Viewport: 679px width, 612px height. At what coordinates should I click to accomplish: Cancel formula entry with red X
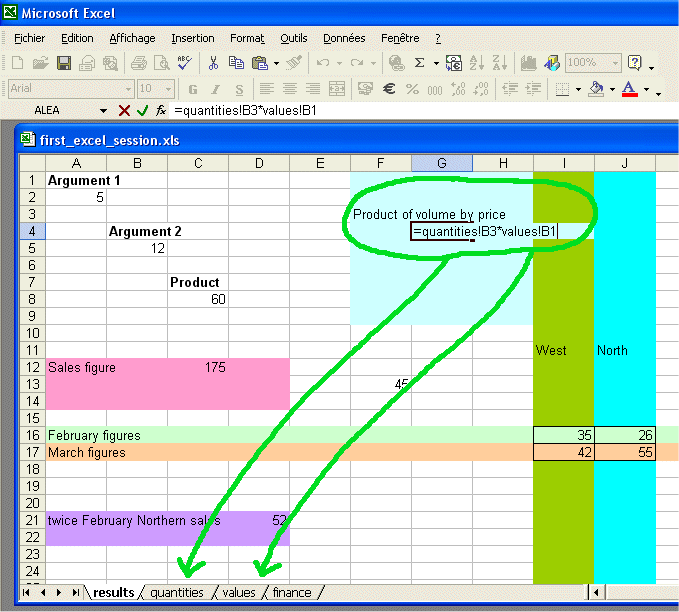pos(125,110)
